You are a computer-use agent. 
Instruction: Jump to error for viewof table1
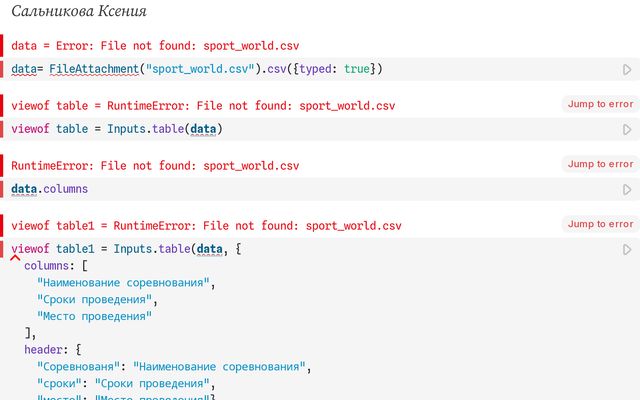click(x=600, y=224)
